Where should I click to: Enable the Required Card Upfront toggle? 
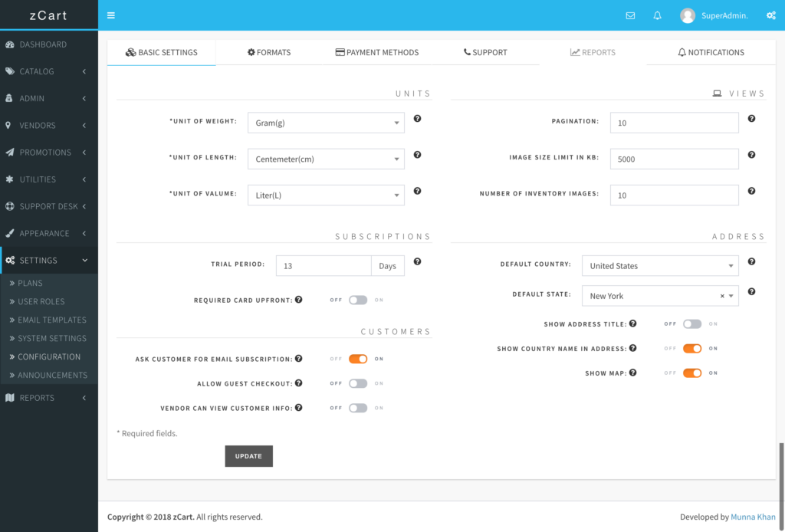[x=358, y=300]
